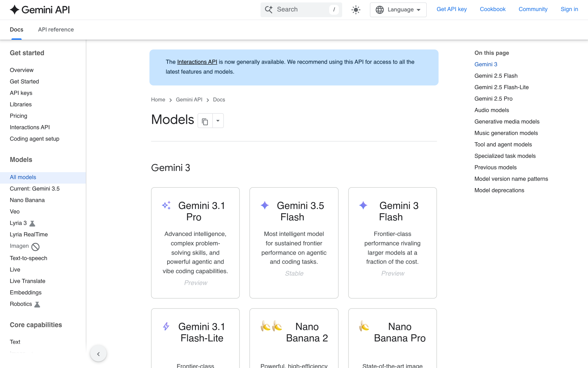Click the flask icon next to Robotics

pyautogui.click(x=37, y=305)
